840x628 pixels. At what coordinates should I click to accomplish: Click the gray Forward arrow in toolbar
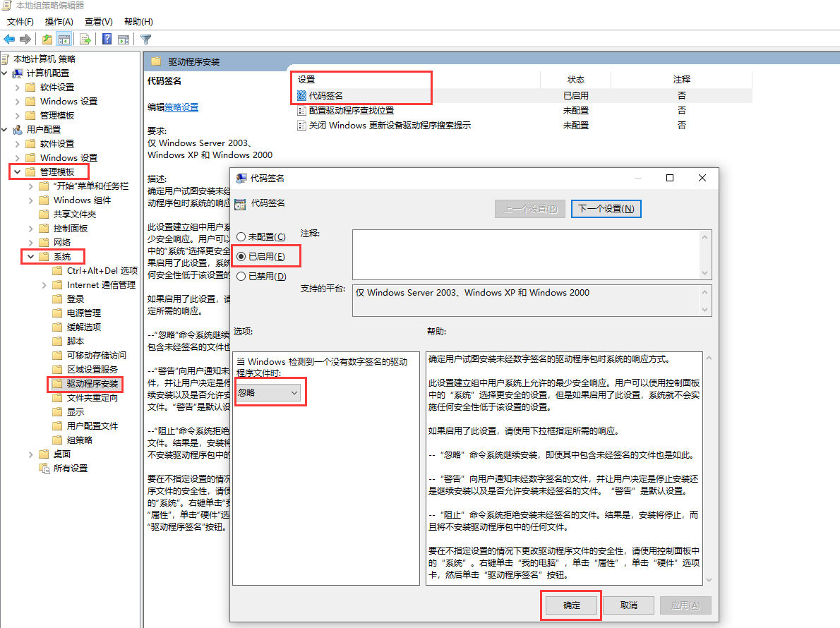tap(25, 40)
